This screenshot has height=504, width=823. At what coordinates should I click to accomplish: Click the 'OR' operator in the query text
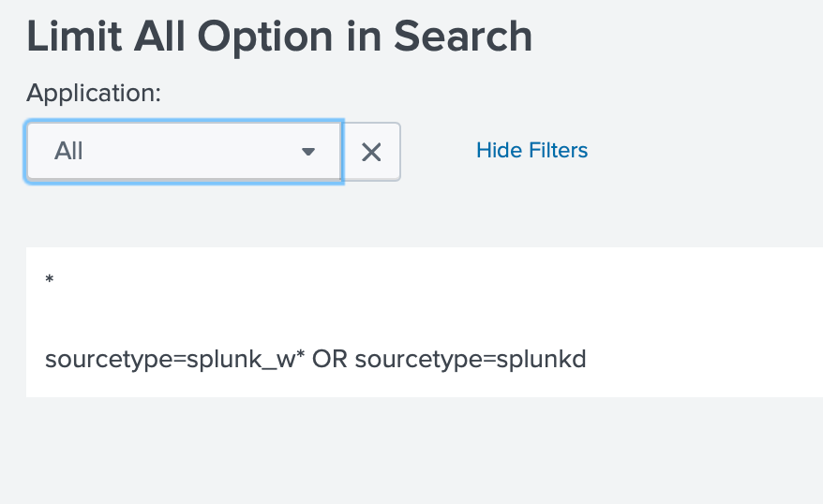[x=330, y=360]
